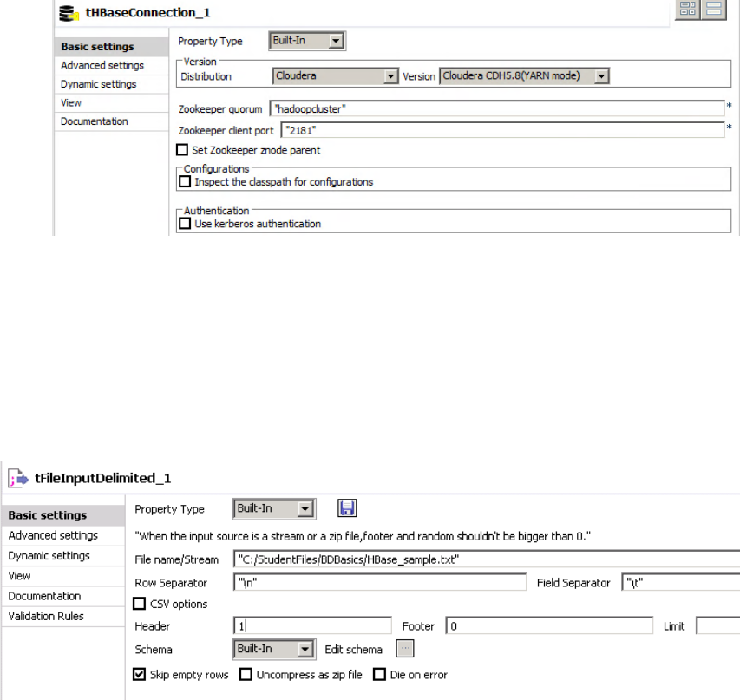Select Basic settings tab in tFileInputDelimited

pyautogui.click(x=63, y=515)
